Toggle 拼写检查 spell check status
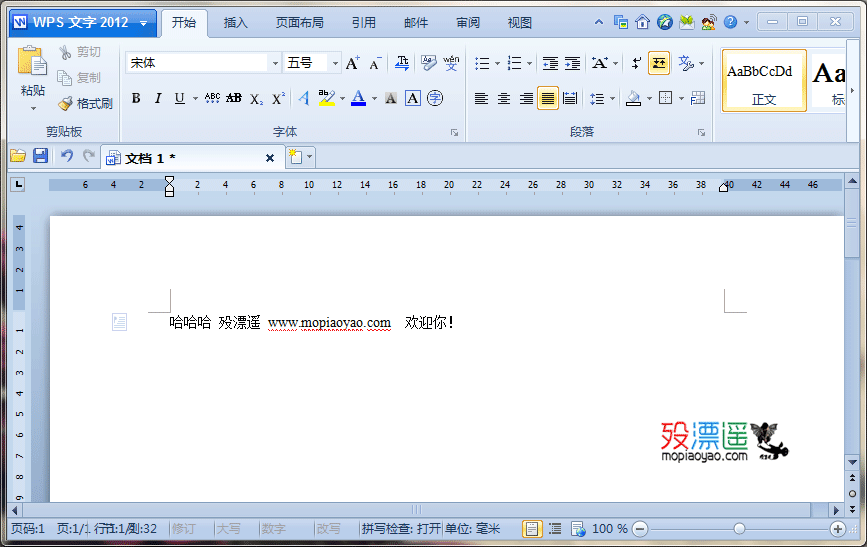This screenshot has height=547, width=867. 401,529
